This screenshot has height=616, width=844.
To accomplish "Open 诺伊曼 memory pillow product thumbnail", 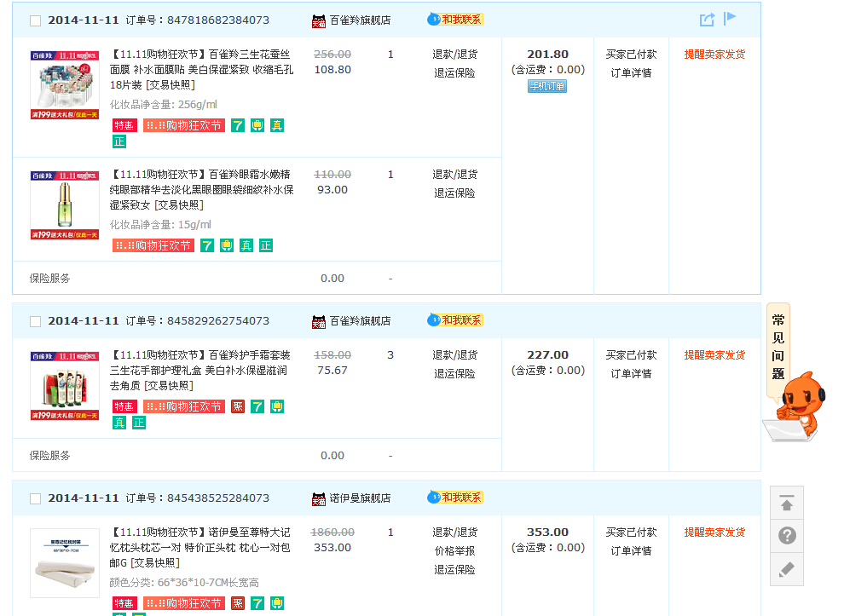I will tap(65, 562).
